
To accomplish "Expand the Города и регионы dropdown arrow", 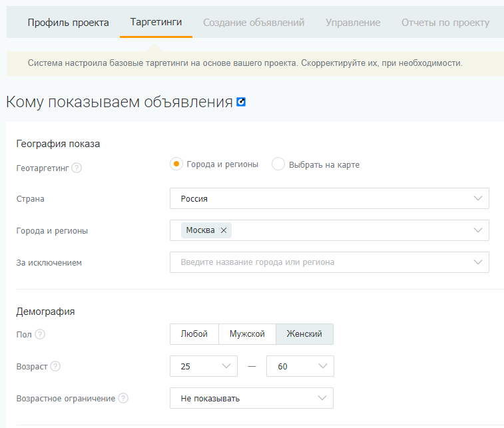I will [x=478, y=230].
